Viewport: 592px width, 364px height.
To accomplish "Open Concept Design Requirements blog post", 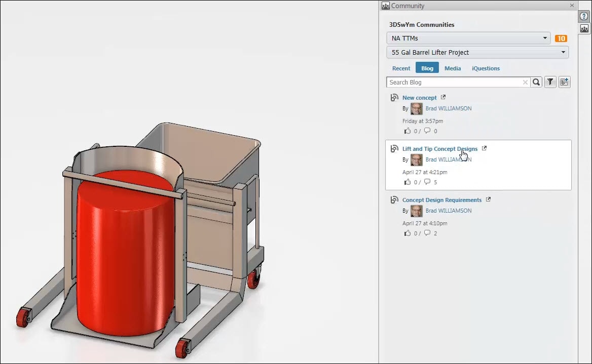I will 442,200.
